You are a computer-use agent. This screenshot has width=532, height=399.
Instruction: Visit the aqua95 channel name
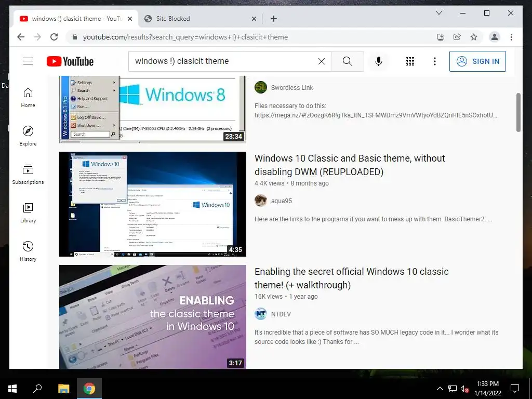[x=281, y=201]
